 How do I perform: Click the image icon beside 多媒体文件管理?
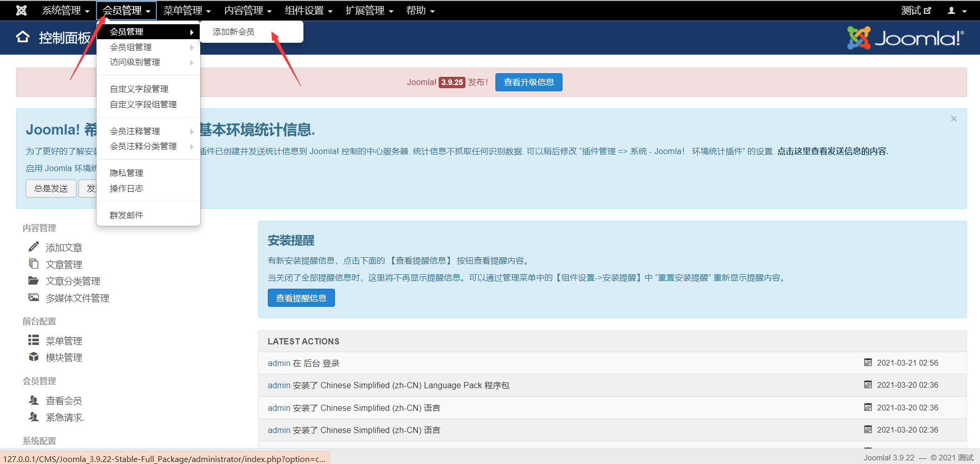[34, 297]
